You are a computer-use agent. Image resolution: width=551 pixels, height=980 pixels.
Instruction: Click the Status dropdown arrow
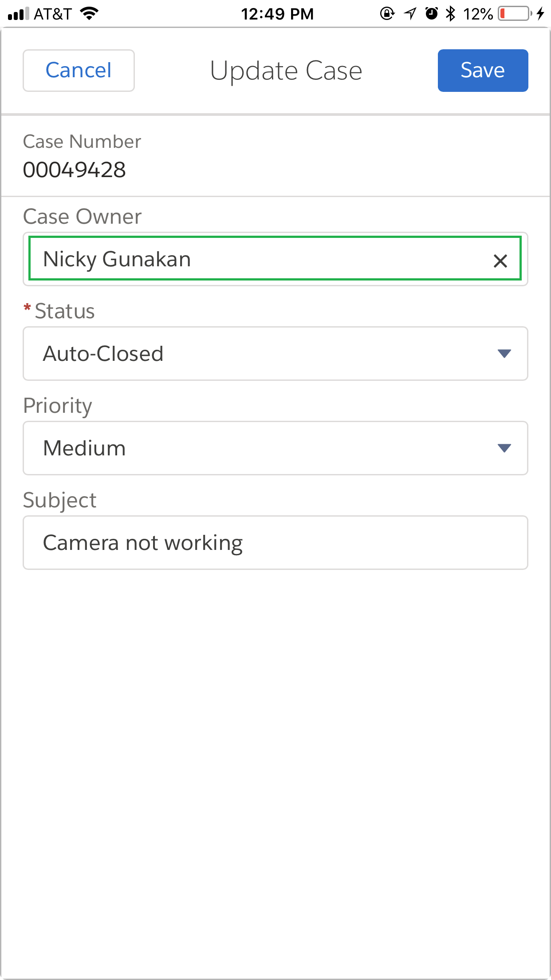(x=504, y=354)
